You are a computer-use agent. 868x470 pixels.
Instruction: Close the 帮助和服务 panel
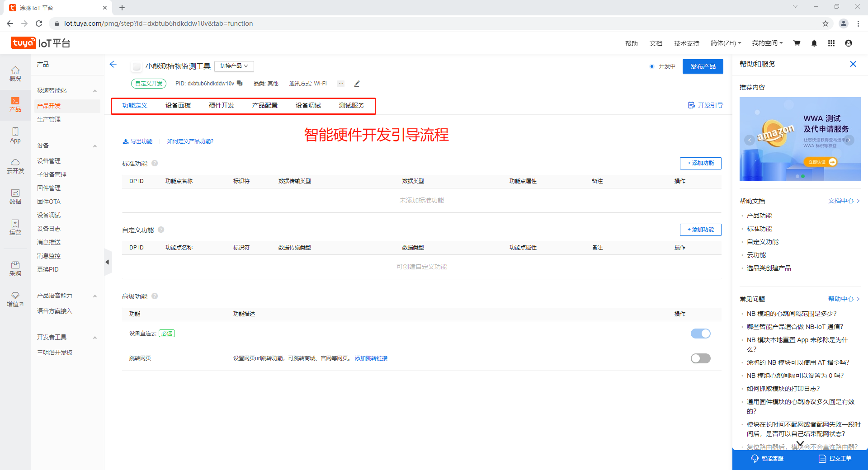(853, 64)
